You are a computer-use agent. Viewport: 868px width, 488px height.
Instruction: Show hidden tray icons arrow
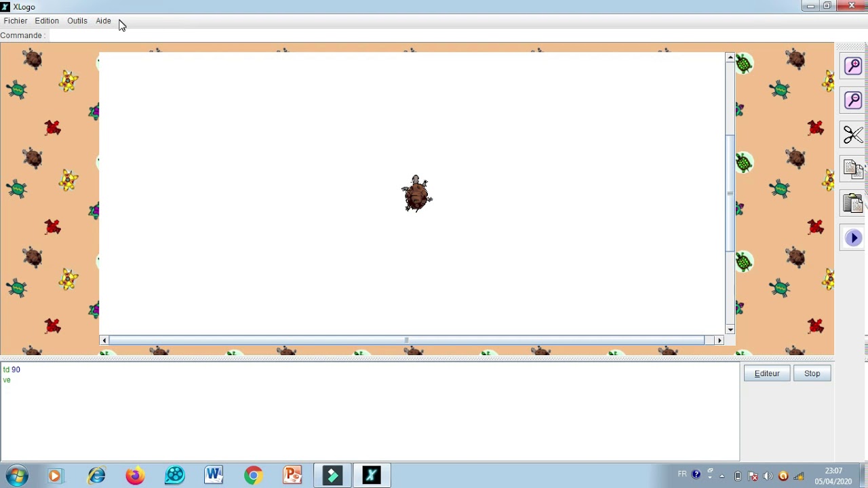tap(722, 476)
